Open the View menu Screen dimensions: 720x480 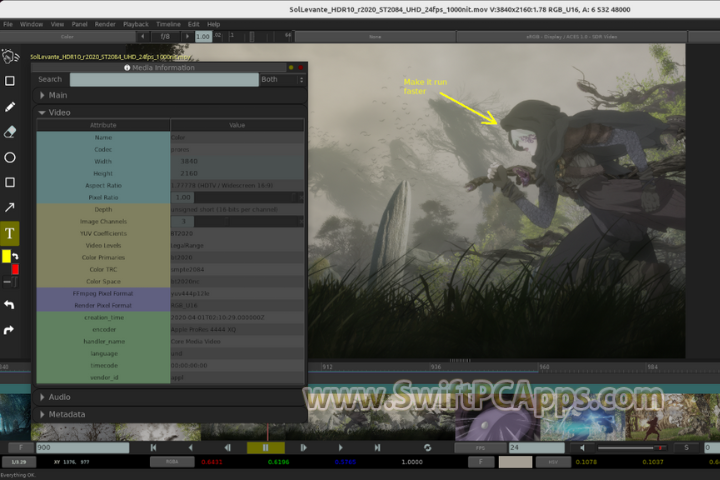57,24
